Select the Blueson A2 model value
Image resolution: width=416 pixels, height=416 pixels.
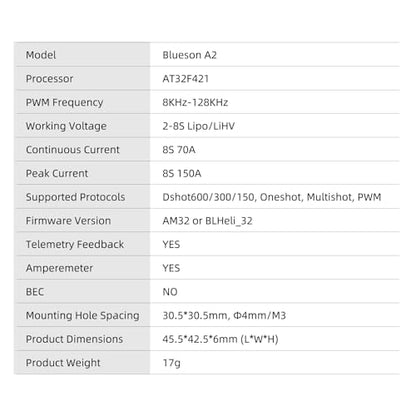[x=189, y=55]
